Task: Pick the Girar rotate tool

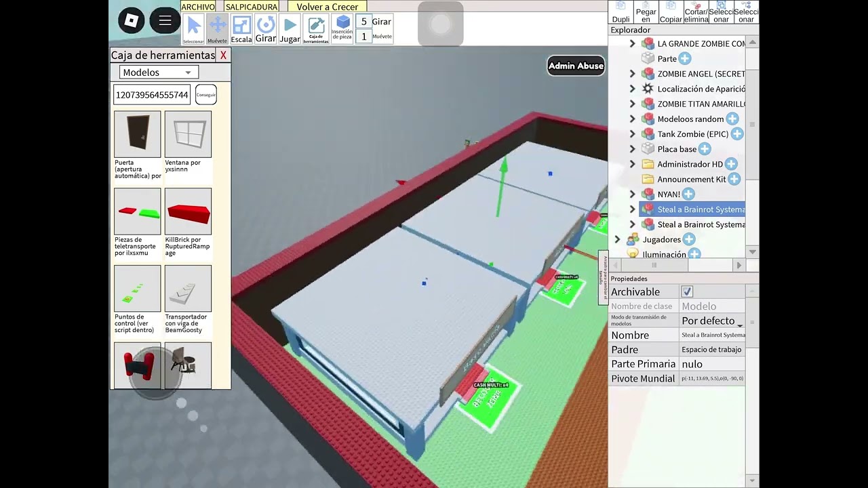Action: pos(265,29)
